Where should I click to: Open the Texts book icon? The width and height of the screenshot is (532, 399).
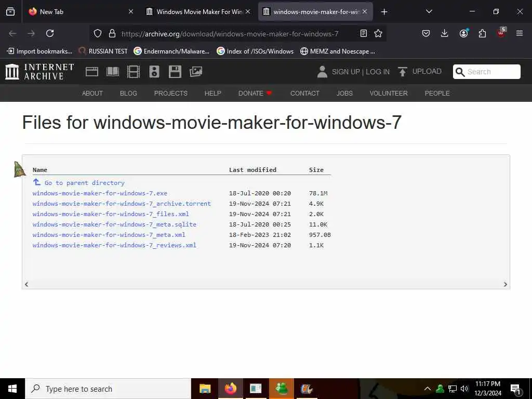pos(113,72)
